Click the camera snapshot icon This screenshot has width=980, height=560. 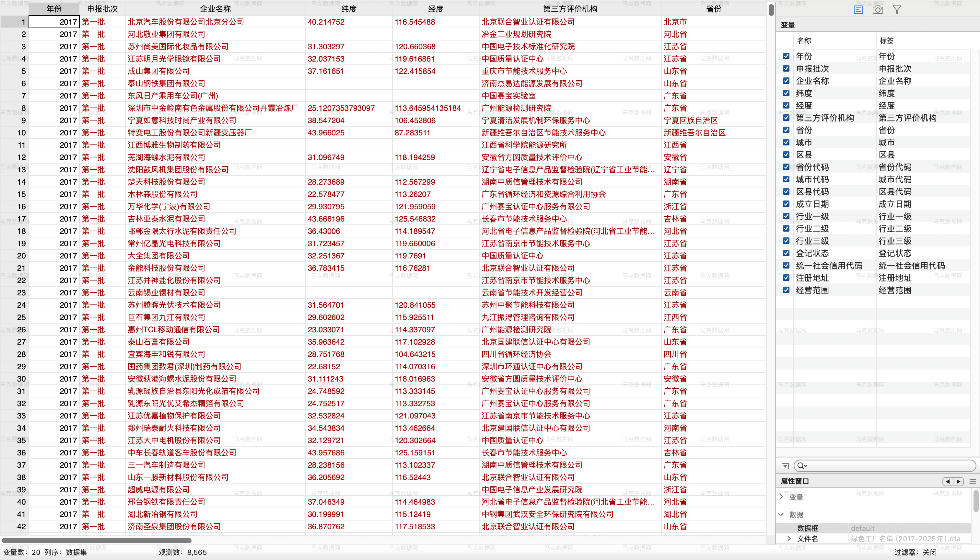click(x=878, y=10)
